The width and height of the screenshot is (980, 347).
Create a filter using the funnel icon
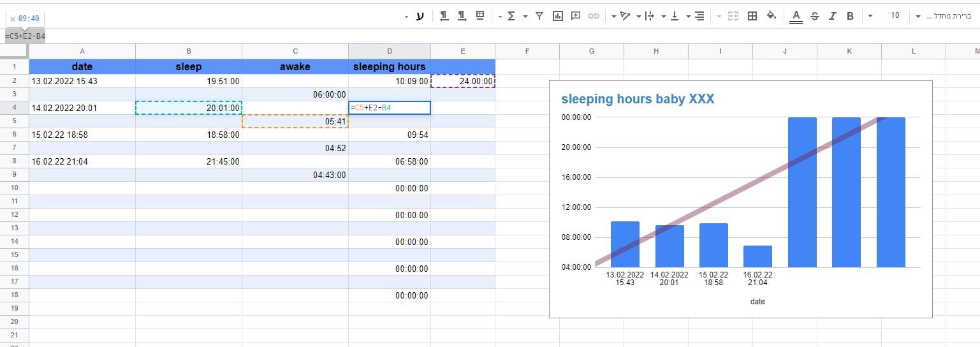pos(539,16)
